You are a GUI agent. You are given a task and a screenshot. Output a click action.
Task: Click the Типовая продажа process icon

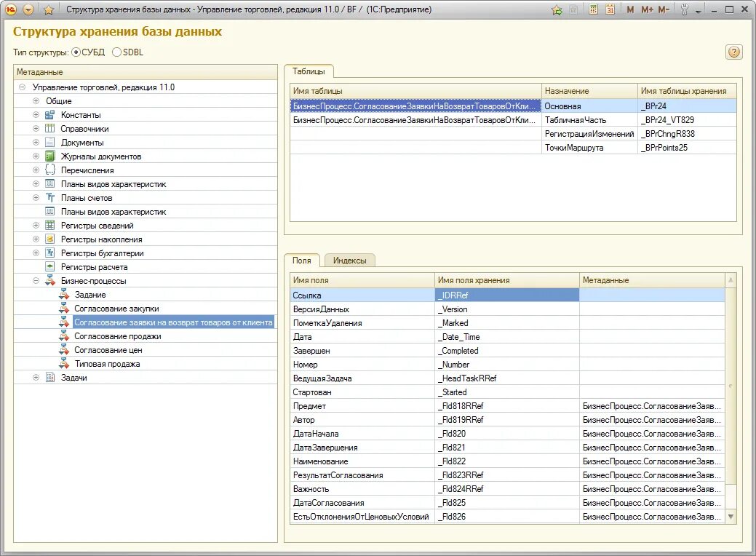coord(63,364)
